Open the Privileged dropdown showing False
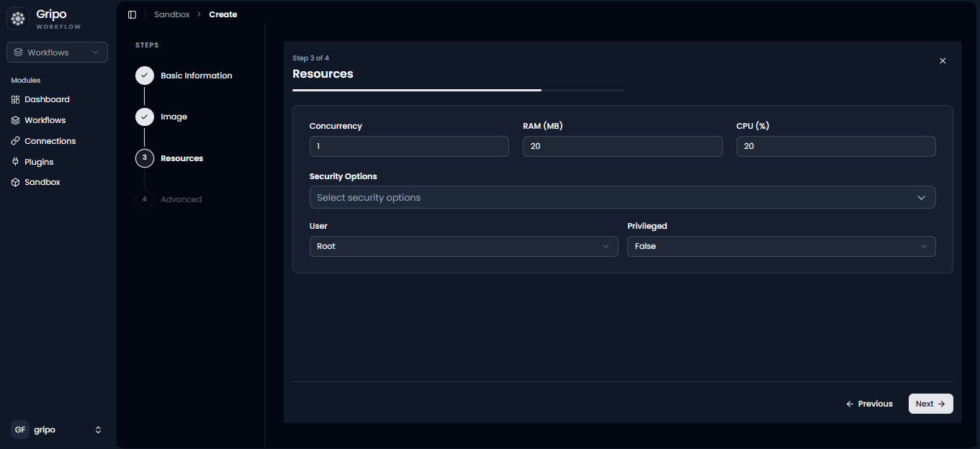The width and height of the screenshot is (980, 449). tap(781, 246)
